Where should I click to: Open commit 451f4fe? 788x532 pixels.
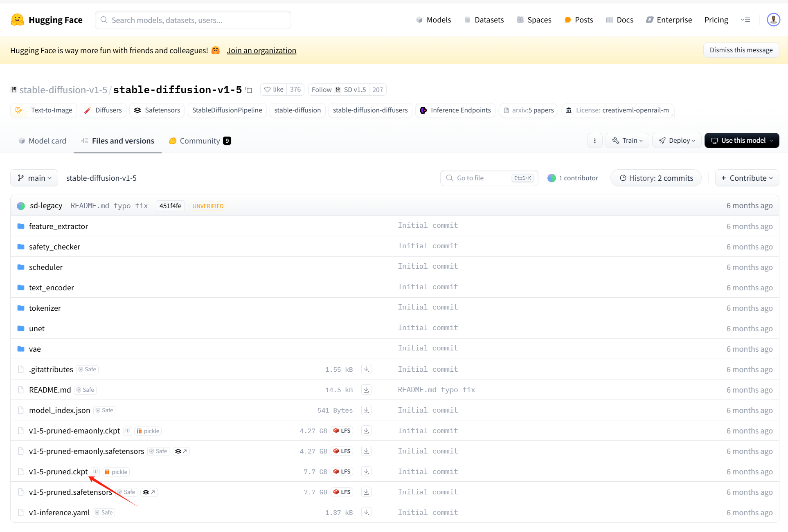pyautogui.click(x=170, y=206)
